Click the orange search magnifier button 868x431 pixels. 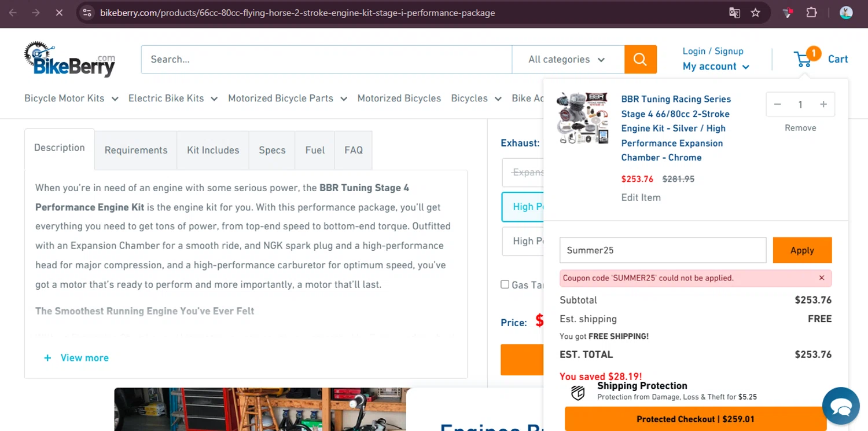click(640, 59)
